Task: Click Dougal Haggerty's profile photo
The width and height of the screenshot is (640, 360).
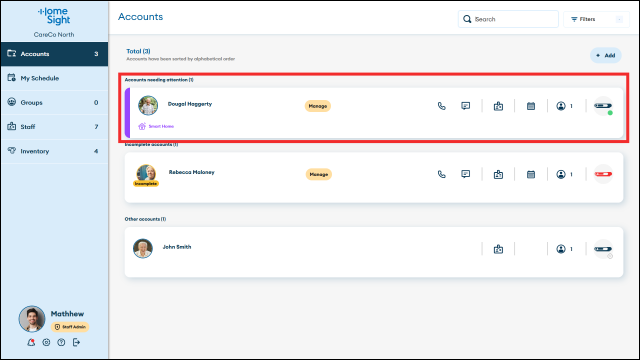Action: click(x=148, y=106)
